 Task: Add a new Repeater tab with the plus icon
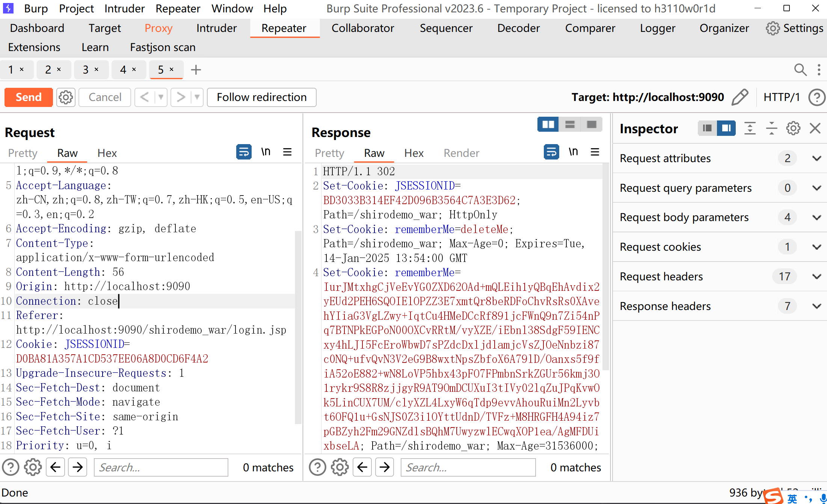tap(196, 69)
